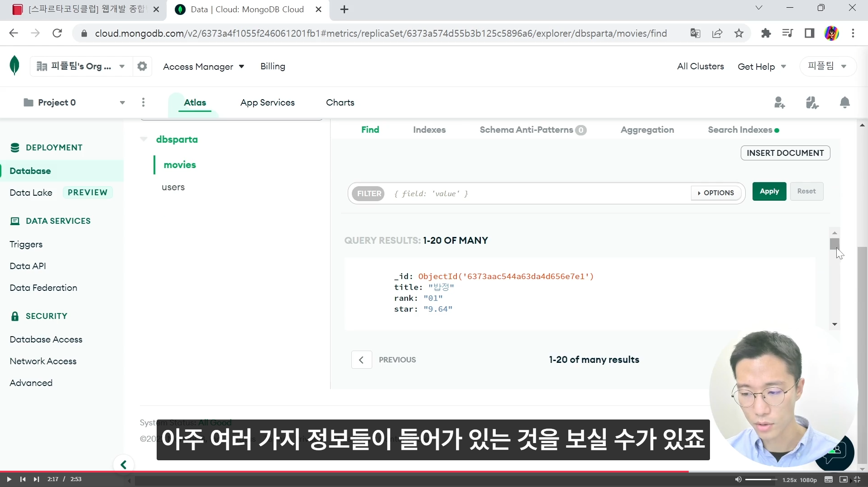Select the users collection
The image size is (868, 487).
tap(173, 187)
